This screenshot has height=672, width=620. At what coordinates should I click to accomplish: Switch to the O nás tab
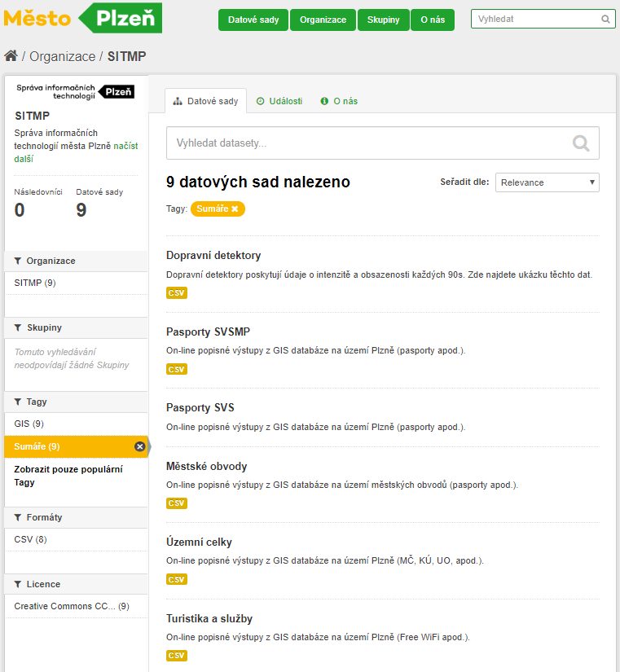click(x=339, y=101)
